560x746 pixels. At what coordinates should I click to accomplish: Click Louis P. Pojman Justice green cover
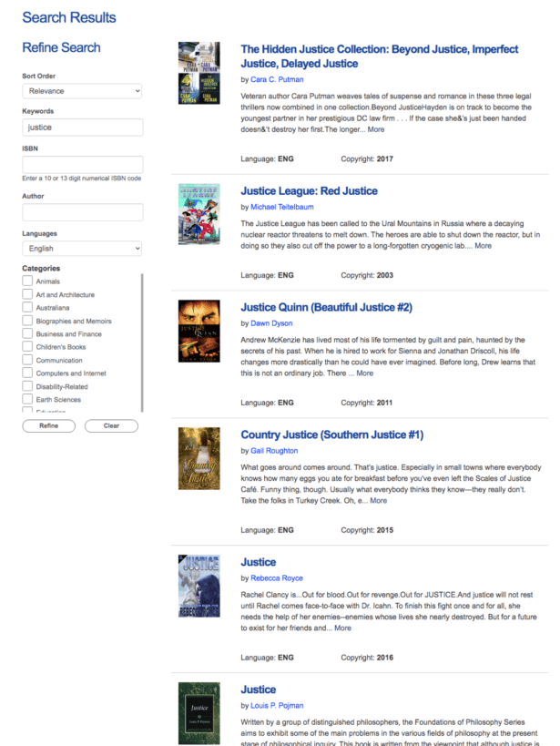point(199,713)
